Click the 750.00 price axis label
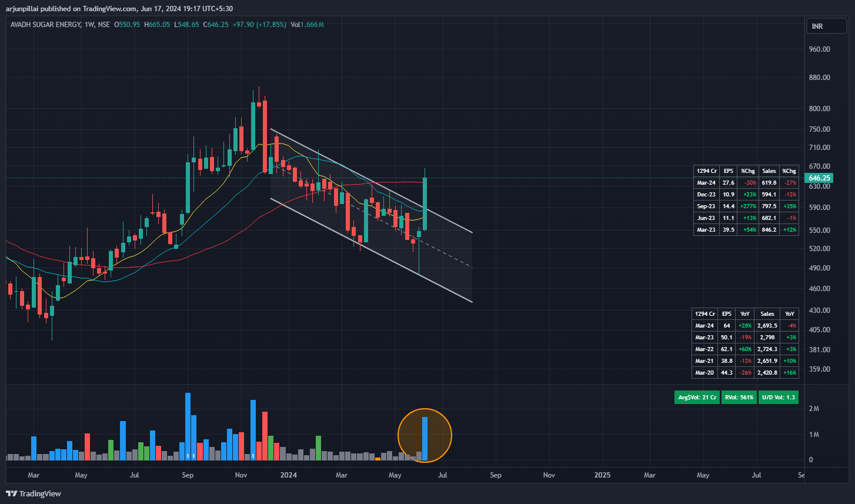 tap(819, 129)
